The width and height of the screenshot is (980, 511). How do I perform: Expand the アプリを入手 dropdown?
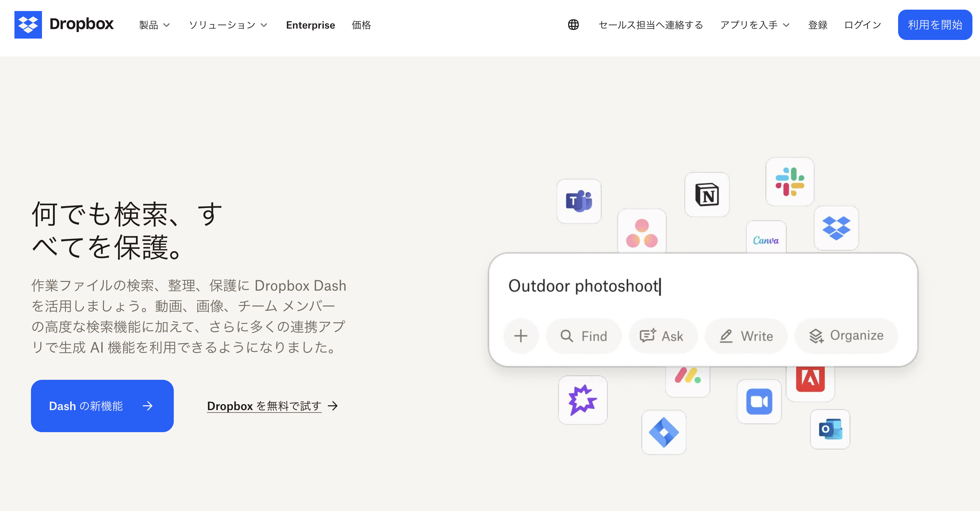pos(755,25)
